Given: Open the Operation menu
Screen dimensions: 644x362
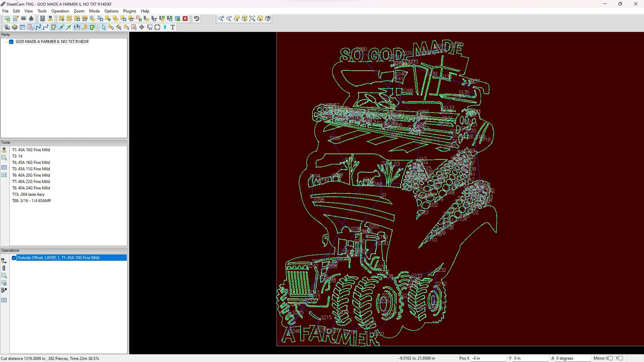Looking at the screenshot, I should coord(60,11).
